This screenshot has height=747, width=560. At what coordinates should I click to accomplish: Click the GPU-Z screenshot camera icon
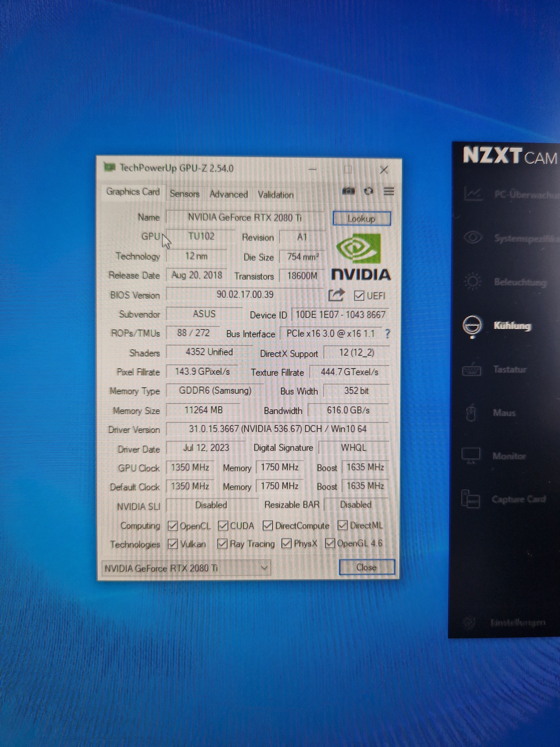(x=348, y=191)
